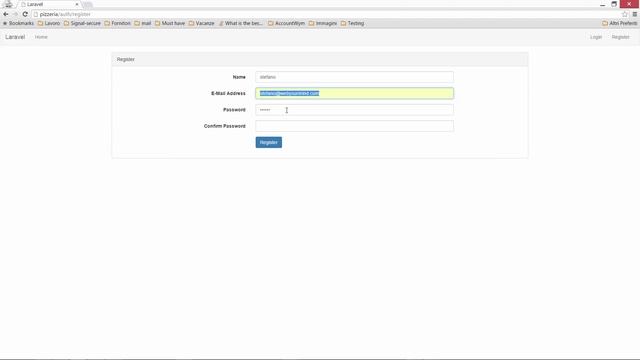Open the bookmarks folder right of the bes bookmark
Screen dimensions: 640x360
click(x=286, y=23)
